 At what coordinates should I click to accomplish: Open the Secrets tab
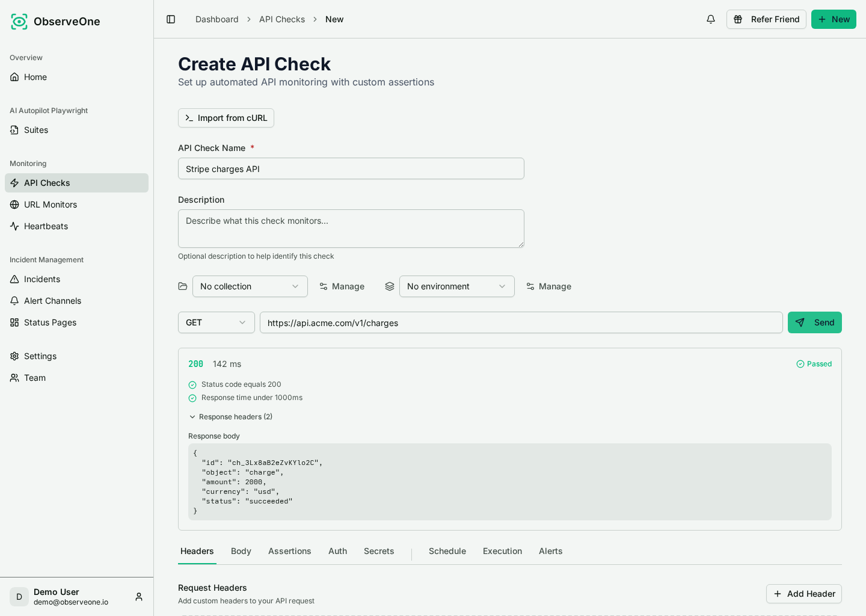tap(379, 551)
